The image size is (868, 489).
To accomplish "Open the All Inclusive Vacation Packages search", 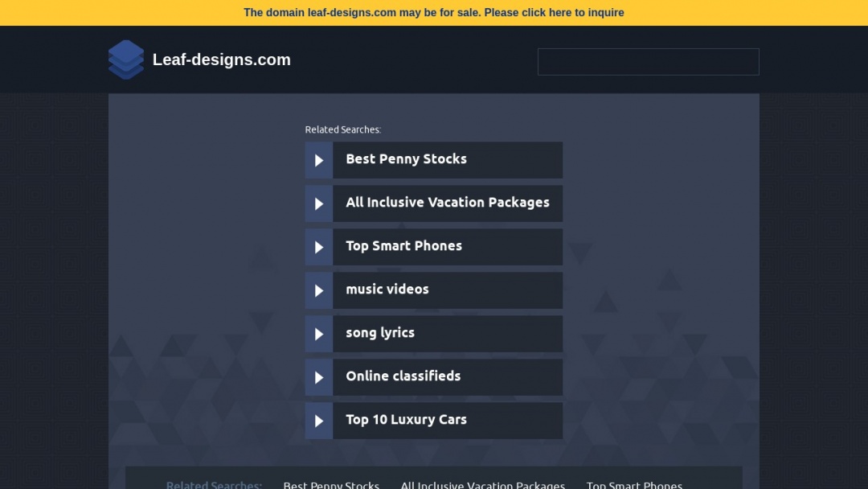I will pyautogui.click(x=448, y=203).
